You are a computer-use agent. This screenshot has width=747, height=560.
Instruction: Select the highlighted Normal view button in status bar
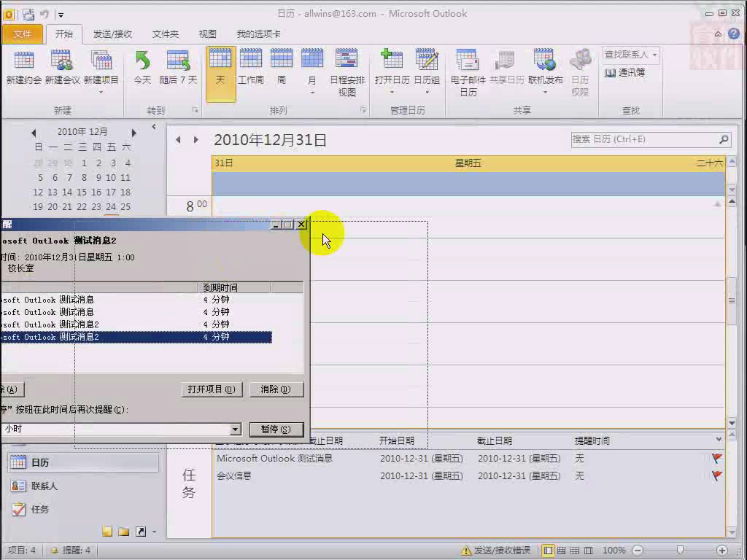[548, 551]
